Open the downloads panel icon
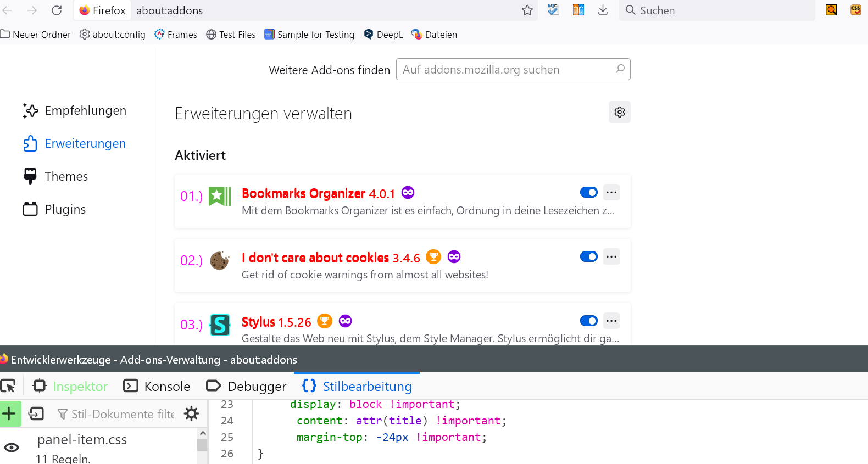This screenshot has height=464, width=868. 603,10
